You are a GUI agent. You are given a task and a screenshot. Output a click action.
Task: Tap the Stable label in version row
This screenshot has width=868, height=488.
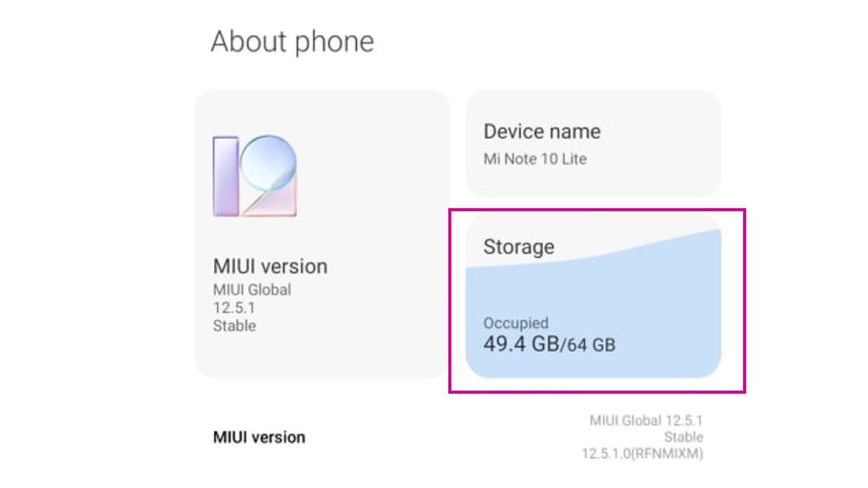point(683,437)
